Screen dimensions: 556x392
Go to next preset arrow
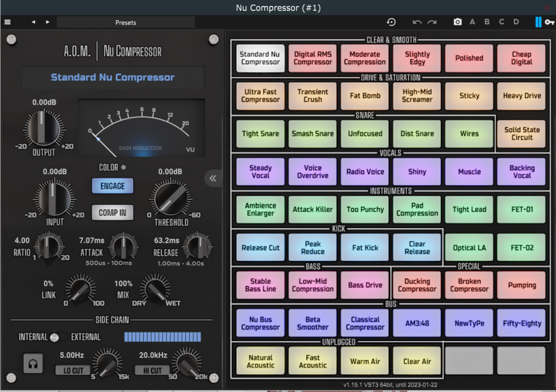pyautogui.click(x=48, y=22)
